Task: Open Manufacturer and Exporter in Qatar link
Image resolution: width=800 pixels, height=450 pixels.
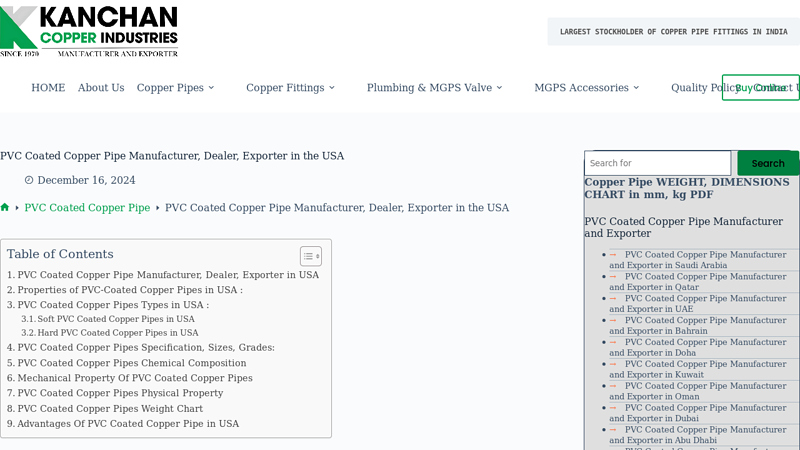Action: [x=697, y=282]
